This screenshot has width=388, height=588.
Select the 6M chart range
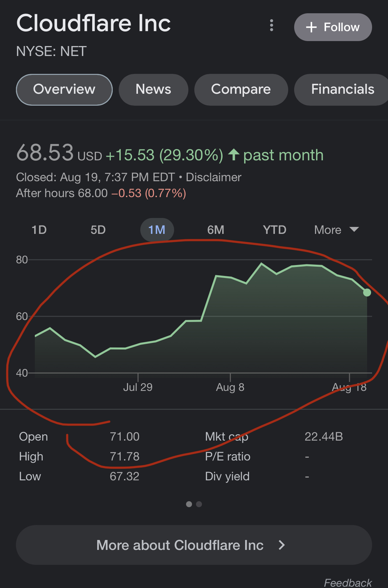(x=216, y=230)
